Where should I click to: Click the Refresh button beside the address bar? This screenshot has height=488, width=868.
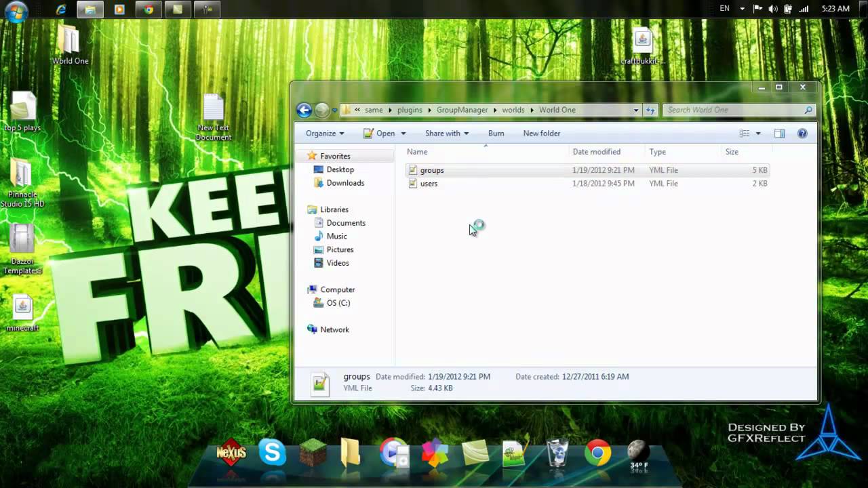(650, 110)
